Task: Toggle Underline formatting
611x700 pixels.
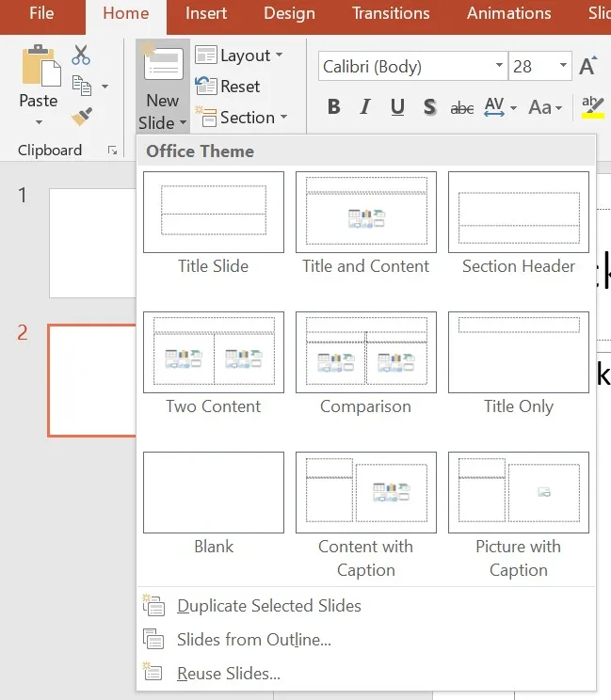Action: (397, 107)
